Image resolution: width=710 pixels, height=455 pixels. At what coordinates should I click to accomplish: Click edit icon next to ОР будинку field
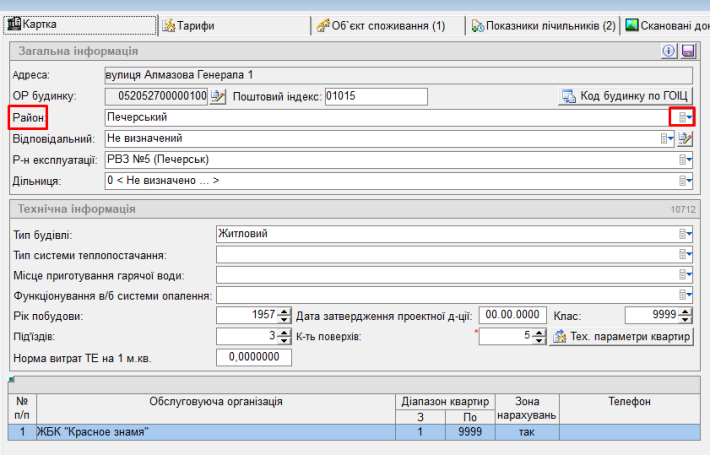click(218, 97)
